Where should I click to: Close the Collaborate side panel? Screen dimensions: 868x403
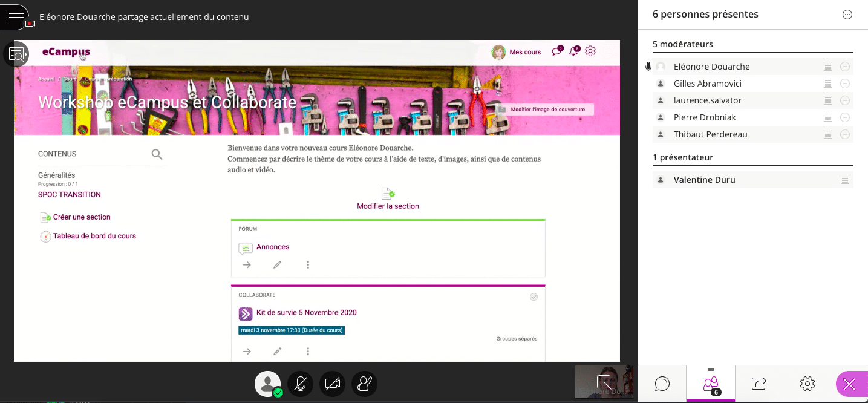coord(850,384)
